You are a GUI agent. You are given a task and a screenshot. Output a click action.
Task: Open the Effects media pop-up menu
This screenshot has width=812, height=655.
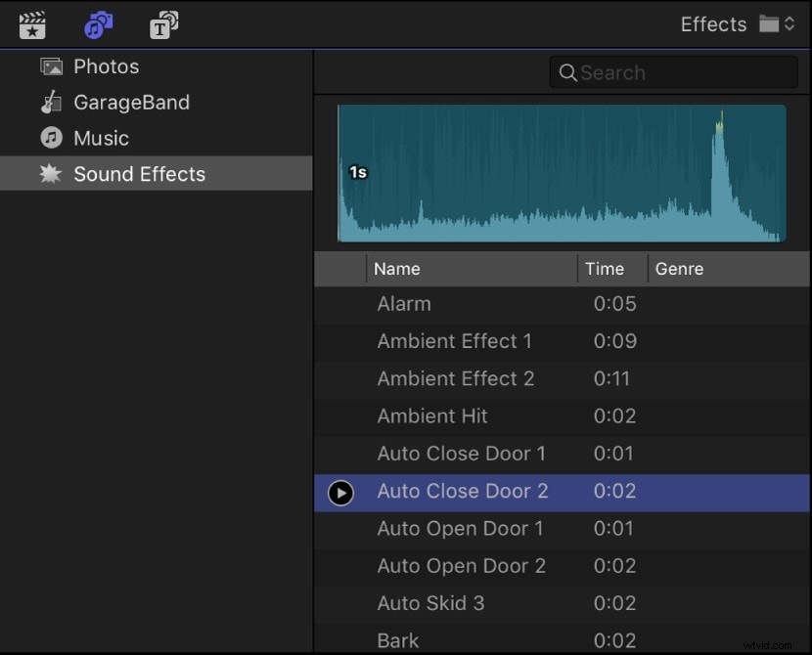(x=772, y=23)
